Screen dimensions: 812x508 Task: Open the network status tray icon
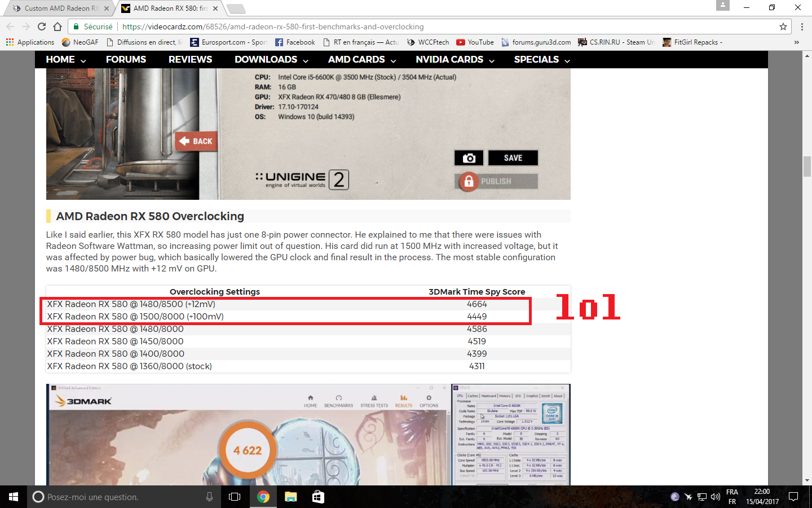pyautogui.click(x=702, y=497)
